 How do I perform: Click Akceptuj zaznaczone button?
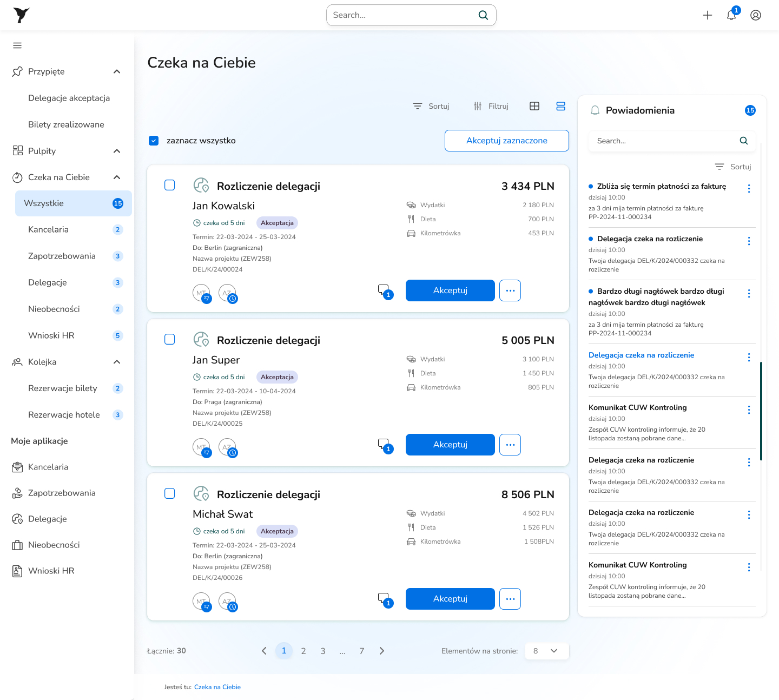507,141
